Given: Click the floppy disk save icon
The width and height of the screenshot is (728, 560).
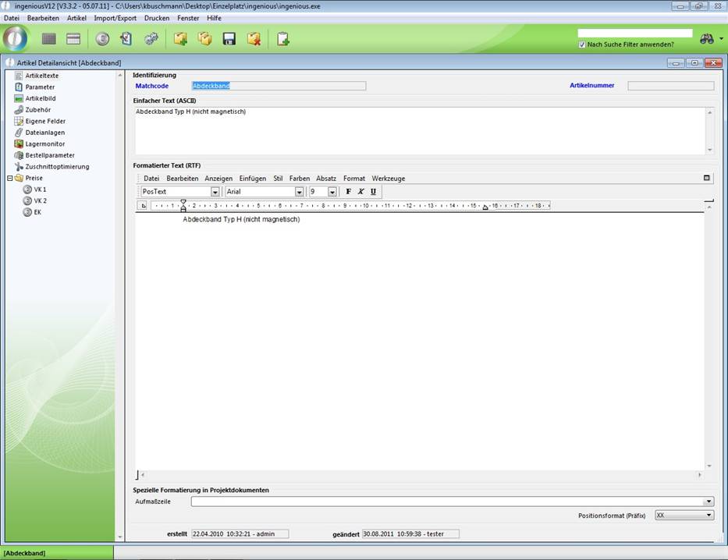Looking at the screenshot, I should 229,39.
